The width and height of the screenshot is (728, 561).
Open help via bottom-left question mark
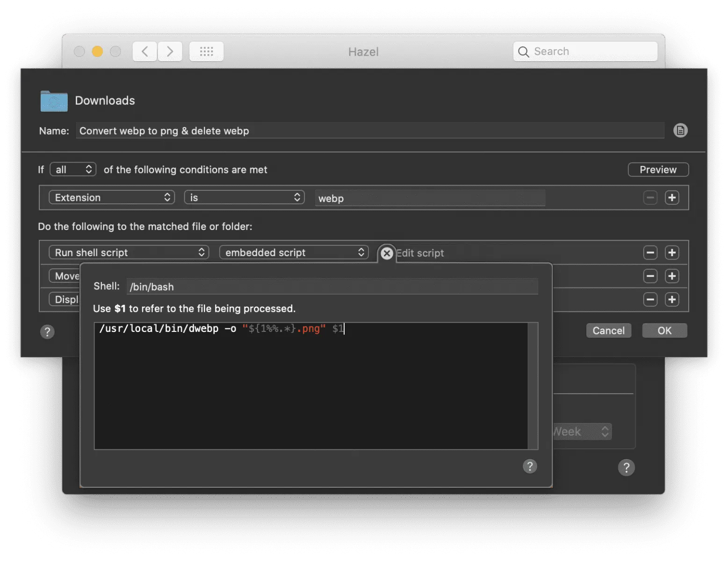(47, 332)
